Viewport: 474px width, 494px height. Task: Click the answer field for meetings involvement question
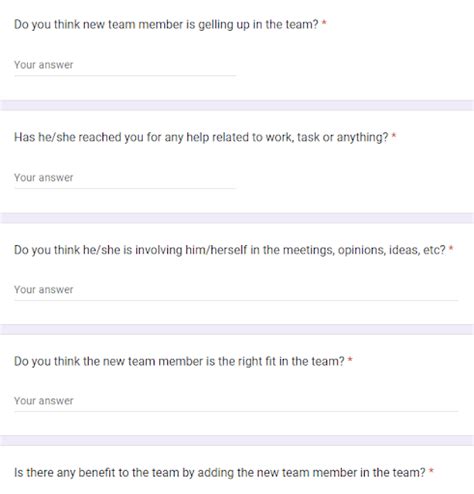point(236,290)
